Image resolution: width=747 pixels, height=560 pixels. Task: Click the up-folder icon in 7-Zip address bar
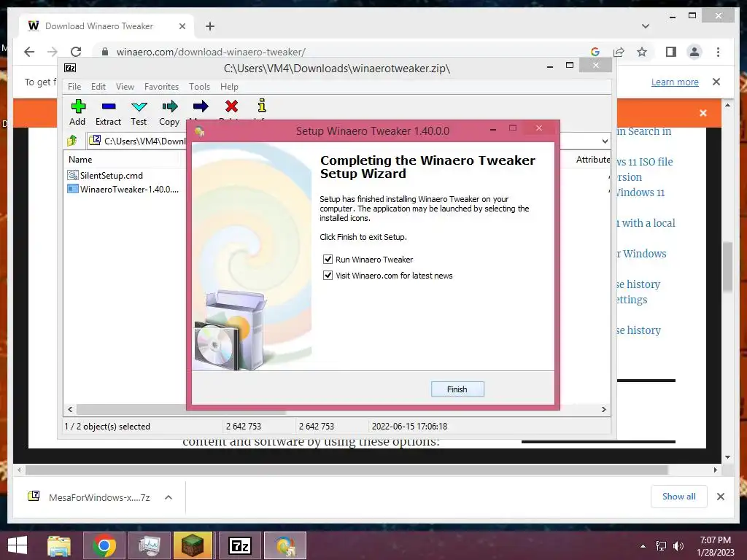tap(72, 141)
